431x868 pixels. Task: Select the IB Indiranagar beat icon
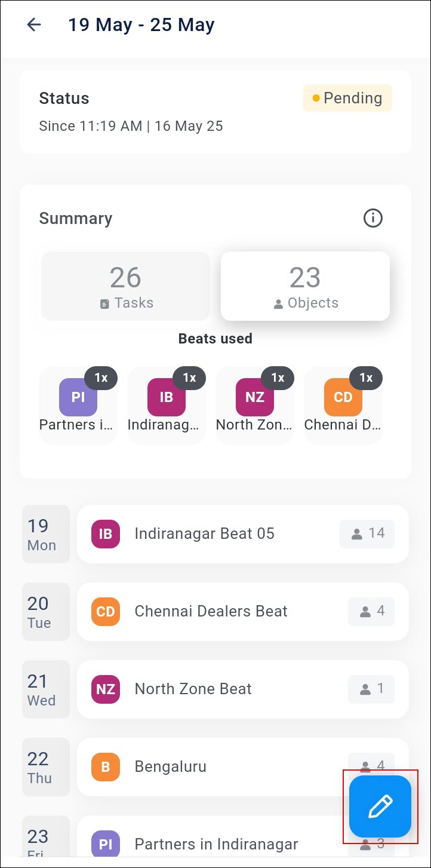point(167,397)
